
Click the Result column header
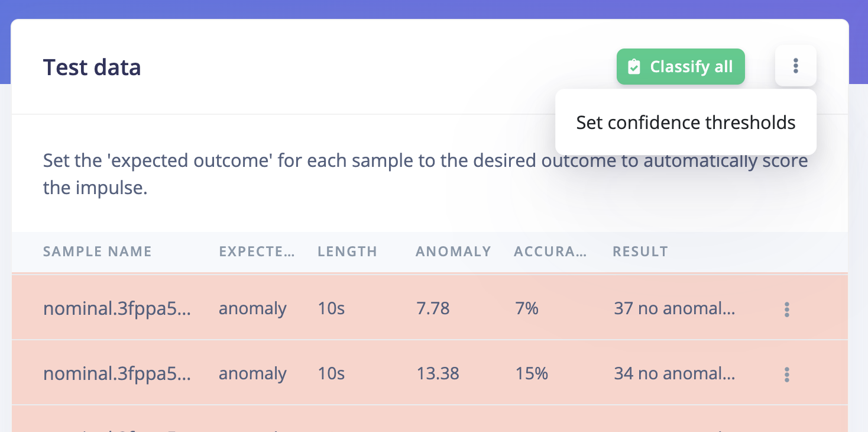(640, 252)
